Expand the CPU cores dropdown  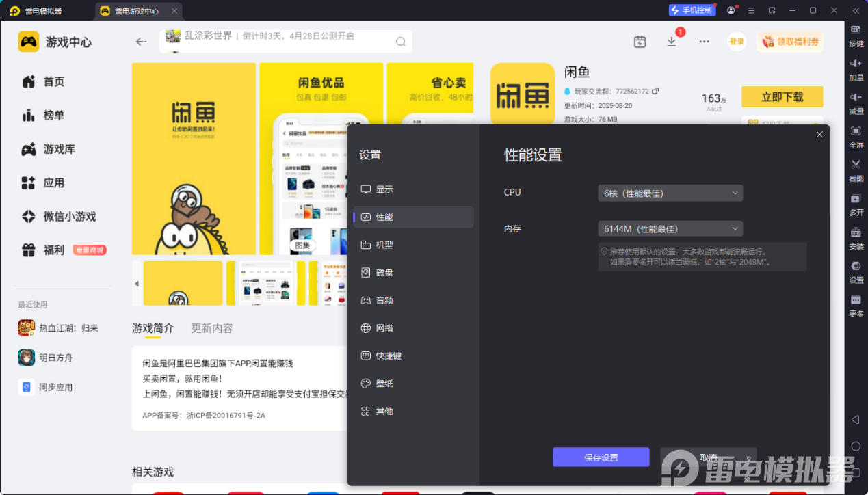coord(670,193)
